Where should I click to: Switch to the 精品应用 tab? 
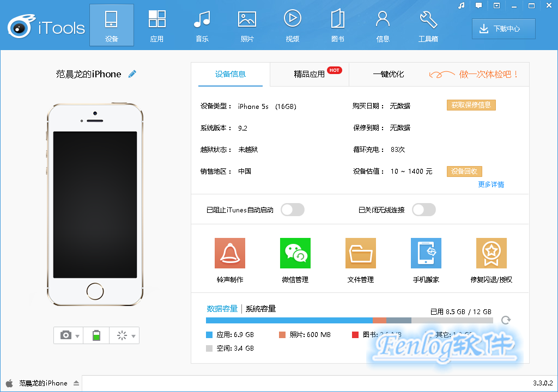[x=310, y=75]
